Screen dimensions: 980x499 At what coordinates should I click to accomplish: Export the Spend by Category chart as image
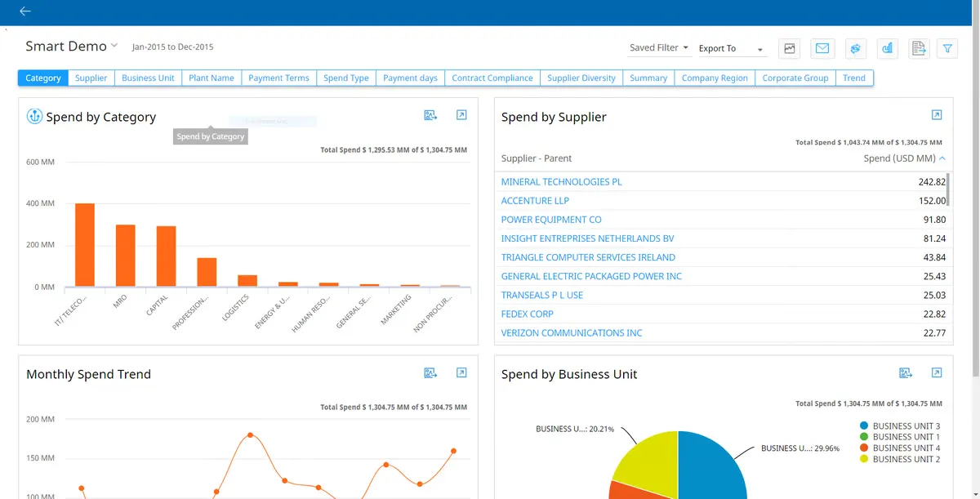point(430,115)
